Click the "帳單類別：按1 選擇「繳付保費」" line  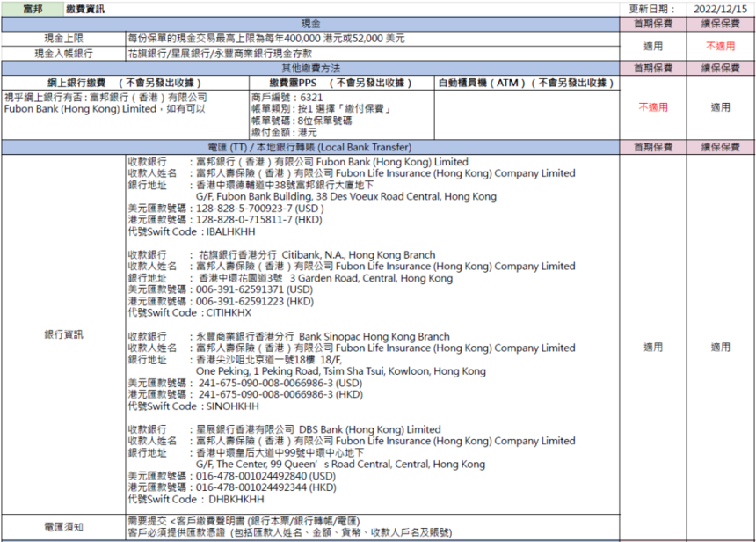pos(321,109)
